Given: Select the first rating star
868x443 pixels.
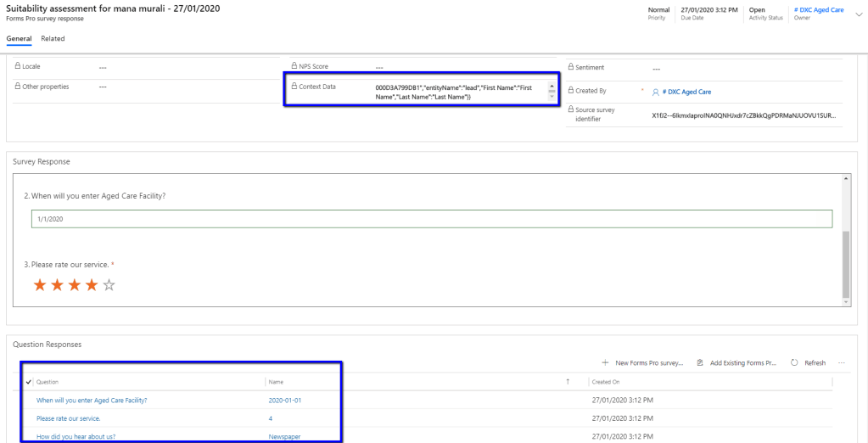Looking at the screenshot, I should pyautogui.click(x=40, y=285).
